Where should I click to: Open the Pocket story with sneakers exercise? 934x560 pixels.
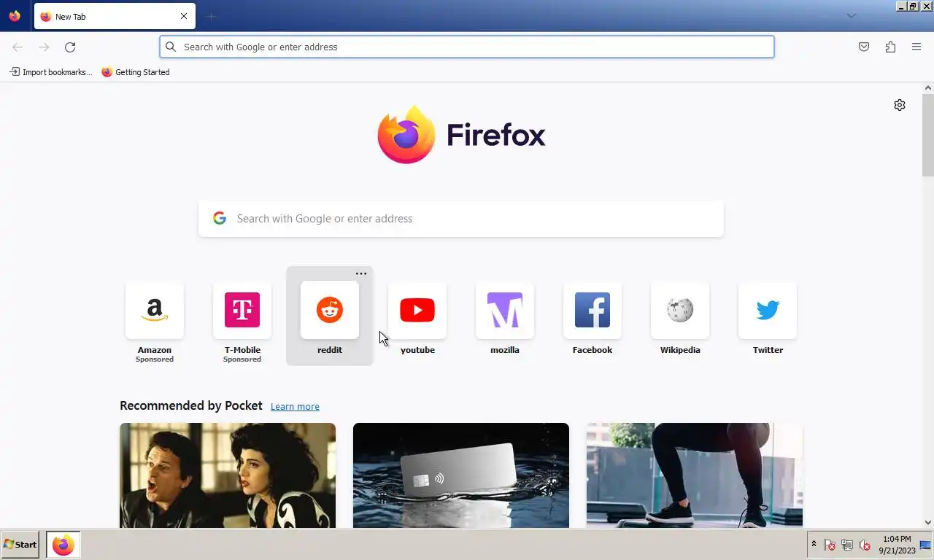click(x=695, y=475)
